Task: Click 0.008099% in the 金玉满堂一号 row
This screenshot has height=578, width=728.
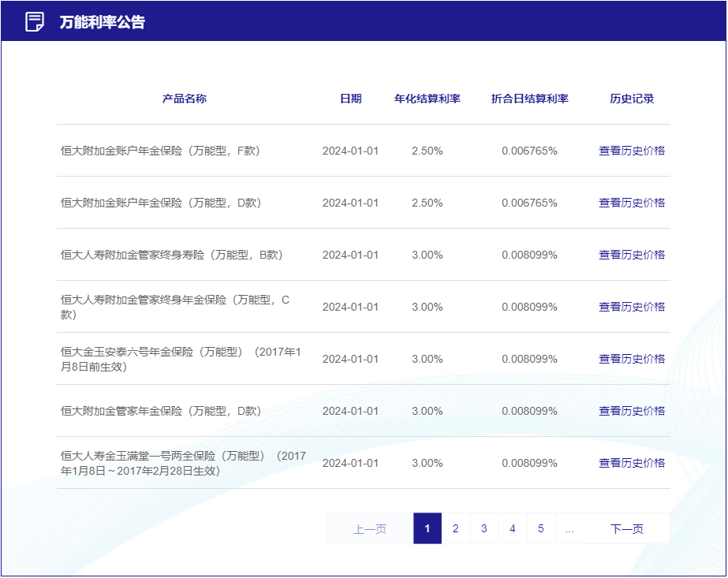Action: click(530, 462)
